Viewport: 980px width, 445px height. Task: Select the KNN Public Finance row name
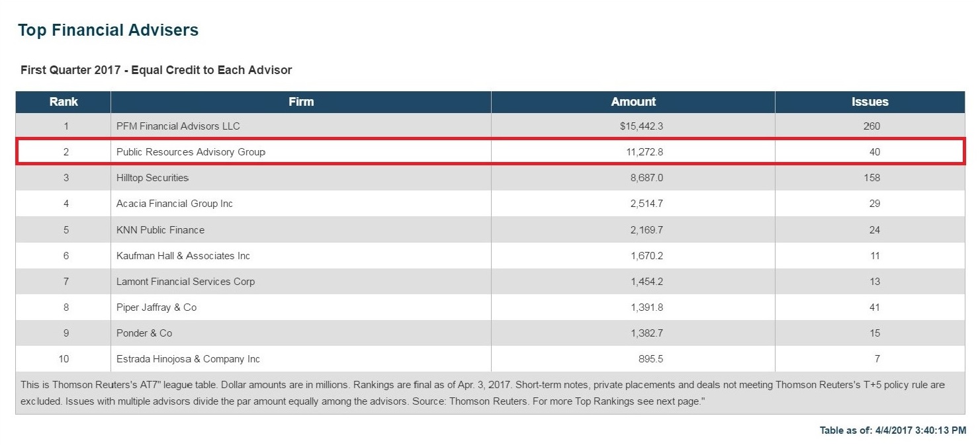(160, 230)
